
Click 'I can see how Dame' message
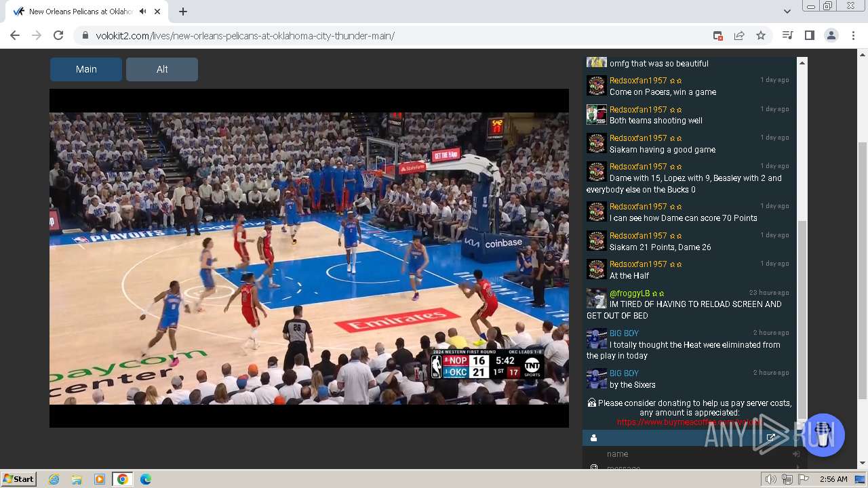pyautogui.click(x=684, y=218)
